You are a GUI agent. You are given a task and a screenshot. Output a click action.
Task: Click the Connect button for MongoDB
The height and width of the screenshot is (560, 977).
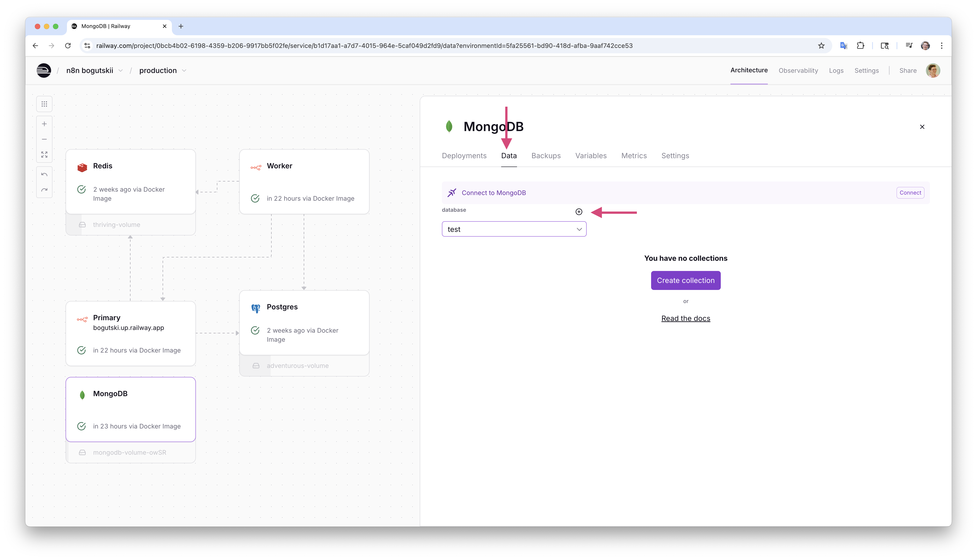click(x=910, y=193)
